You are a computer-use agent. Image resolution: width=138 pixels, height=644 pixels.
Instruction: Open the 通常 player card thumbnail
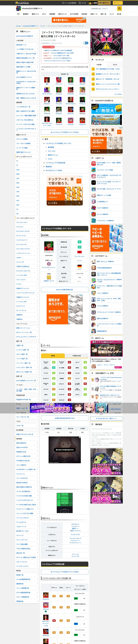[x=47, y=80]
